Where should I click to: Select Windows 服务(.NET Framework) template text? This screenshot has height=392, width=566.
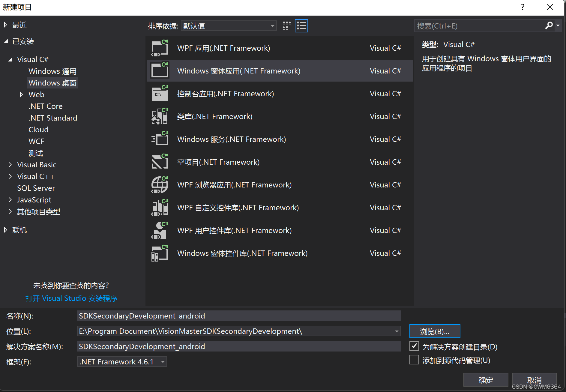[232, 139]
